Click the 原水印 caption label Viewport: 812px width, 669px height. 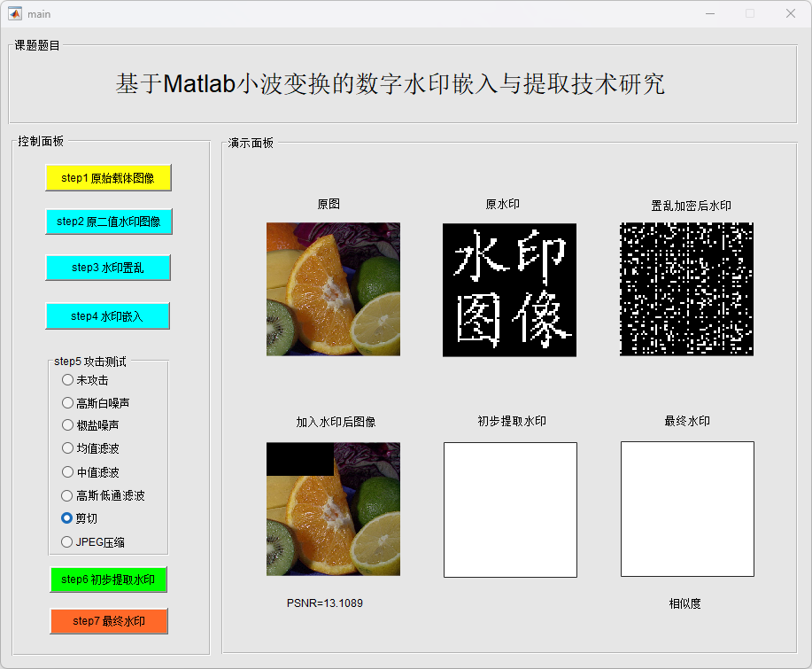[502, 204]
